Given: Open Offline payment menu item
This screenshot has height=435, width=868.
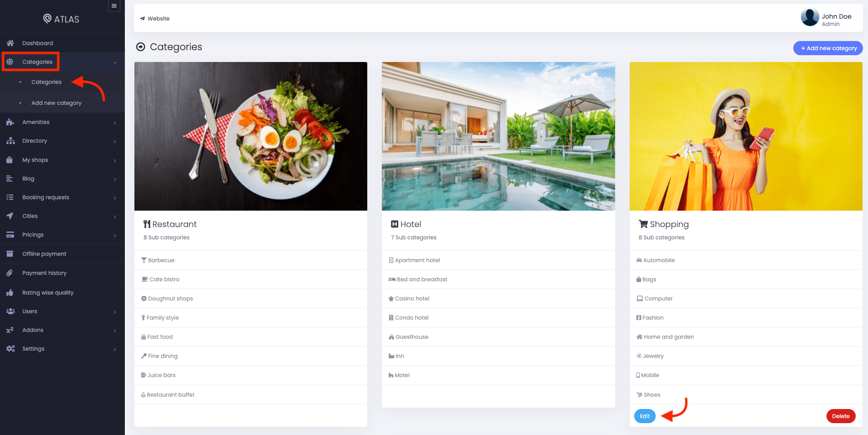Looking at the screenshot, I should click(x=62, y=254).
